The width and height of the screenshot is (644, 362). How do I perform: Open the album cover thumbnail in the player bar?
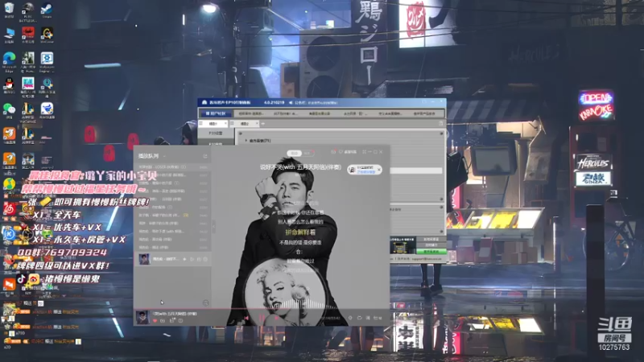[142, 318]
